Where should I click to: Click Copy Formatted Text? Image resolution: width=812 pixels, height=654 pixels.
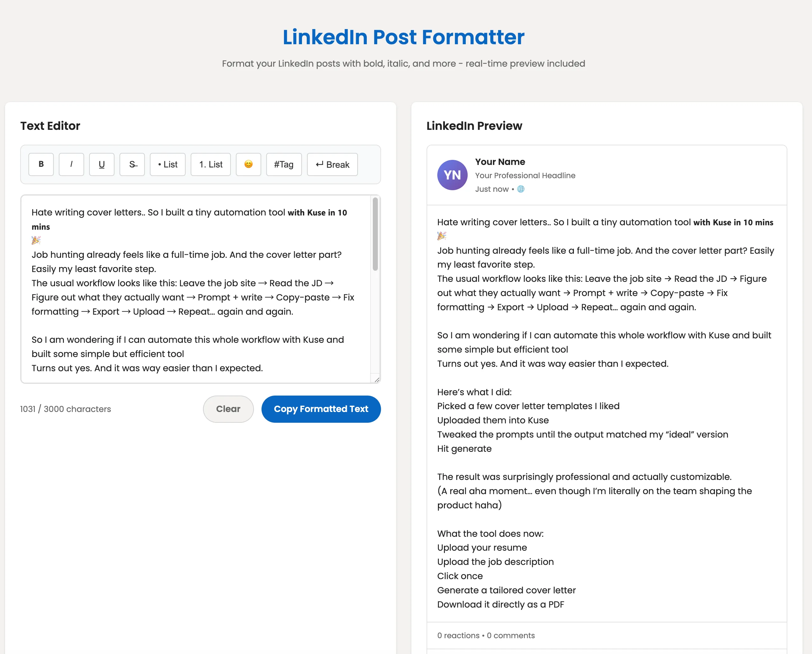coord(321,409)
